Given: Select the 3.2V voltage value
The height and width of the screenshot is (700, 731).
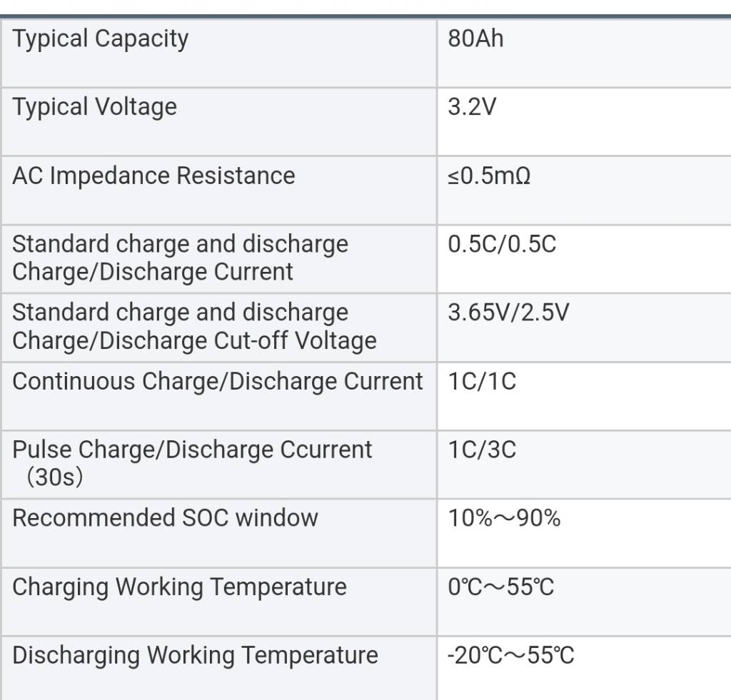Looking at the screenshot, I should pos(472,107).
